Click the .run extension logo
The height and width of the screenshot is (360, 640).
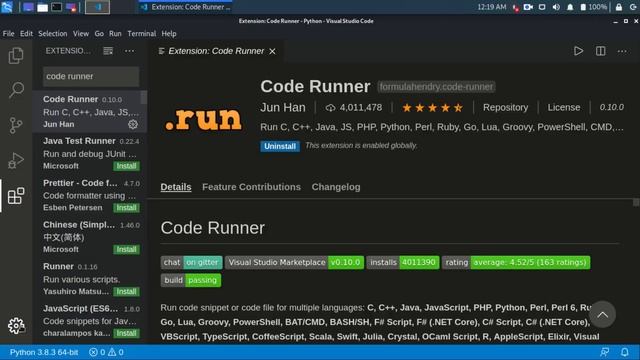coord(203,120)
